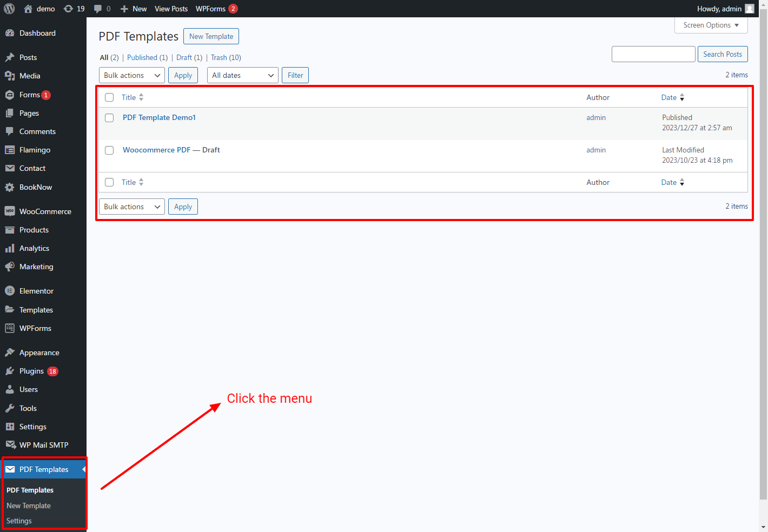Open the PDF Template Demo1 post
This screenshot has width=768, height=532.
click(159, 117)
